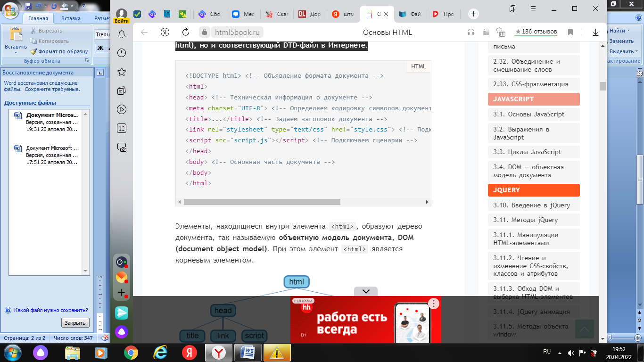Open video play icon in browser sidebar
The width and height of the screenshot is (644, 362).
[122, 109]
